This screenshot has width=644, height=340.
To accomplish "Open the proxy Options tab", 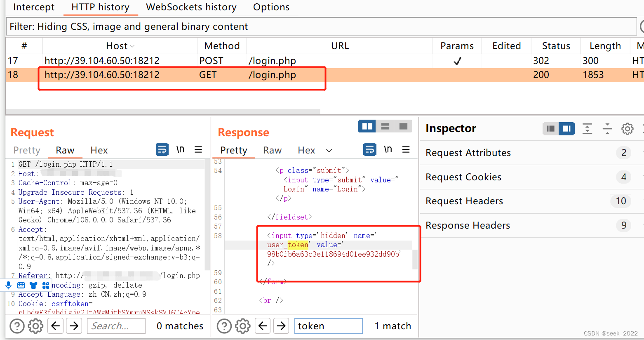I will click(x=271, y=7).
